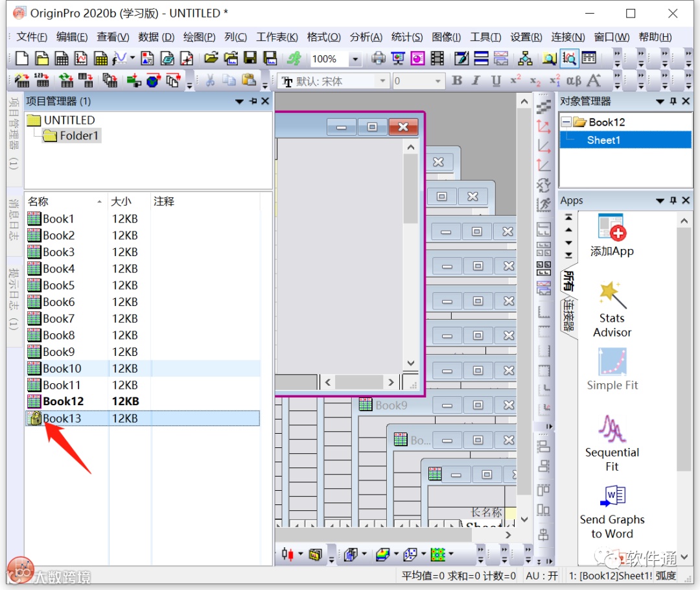This screenshot has height=590, width=700.
Task: Click the superscript x² format icon
Action: click(x=516, y=80)
